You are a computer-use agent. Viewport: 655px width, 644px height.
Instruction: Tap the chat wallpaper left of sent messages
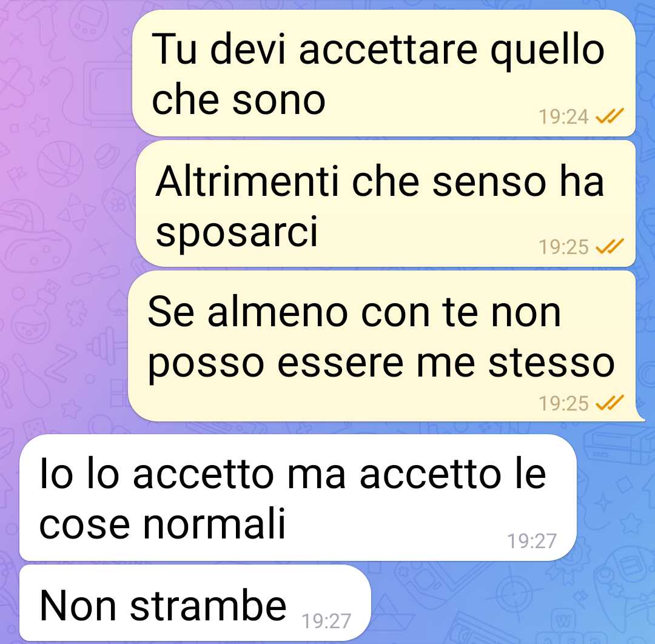pyautogui.click(x=62, y=209)
